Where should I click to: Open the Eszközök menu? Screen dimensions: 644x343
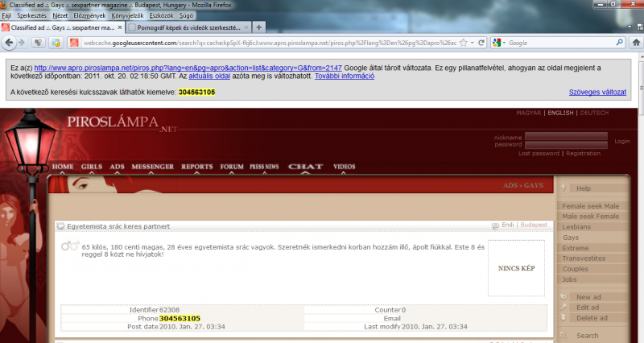162,15
